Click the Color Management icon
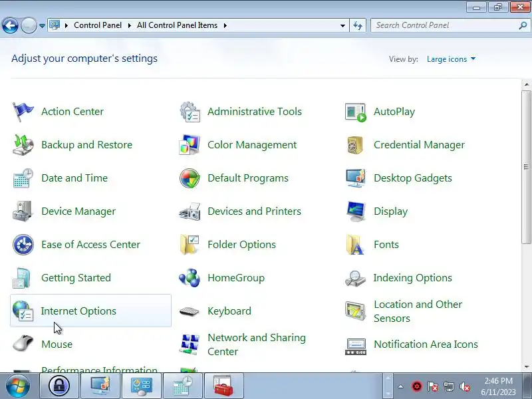 pyautogui.click(x=190, y=145)
